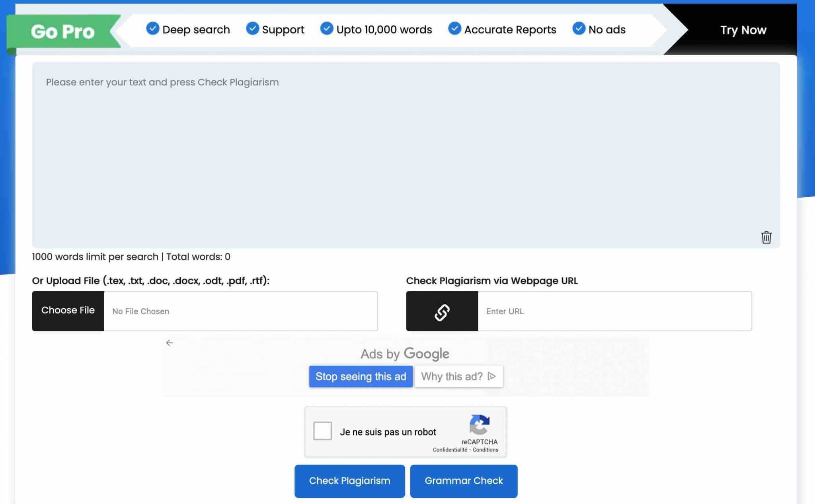Click the info triangle next to Why this ad
This screenshot has height=504, width=815.
click(492, 376)
